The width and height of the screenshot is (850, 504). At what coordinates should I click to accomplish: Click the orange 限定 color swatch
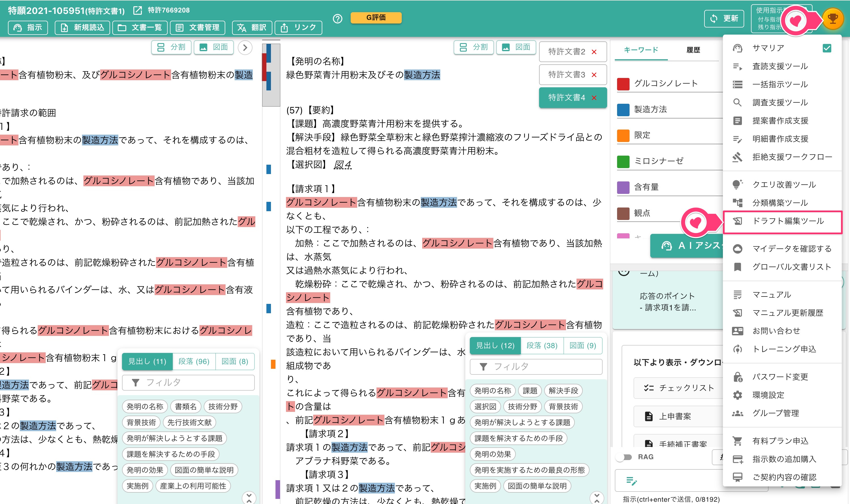(623, 135)
